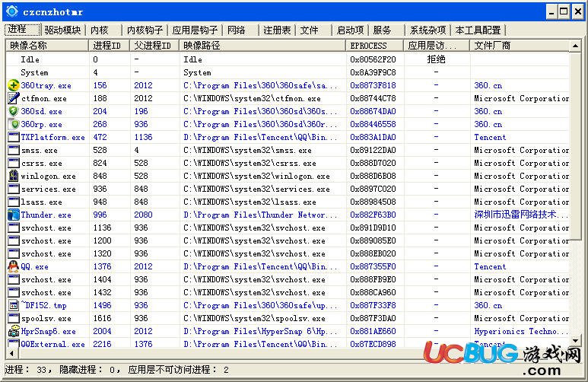This screenshot has width=588, height=382.
Task: Click the Hyperionics Techno... vendor cell
Action: point(521,331)
